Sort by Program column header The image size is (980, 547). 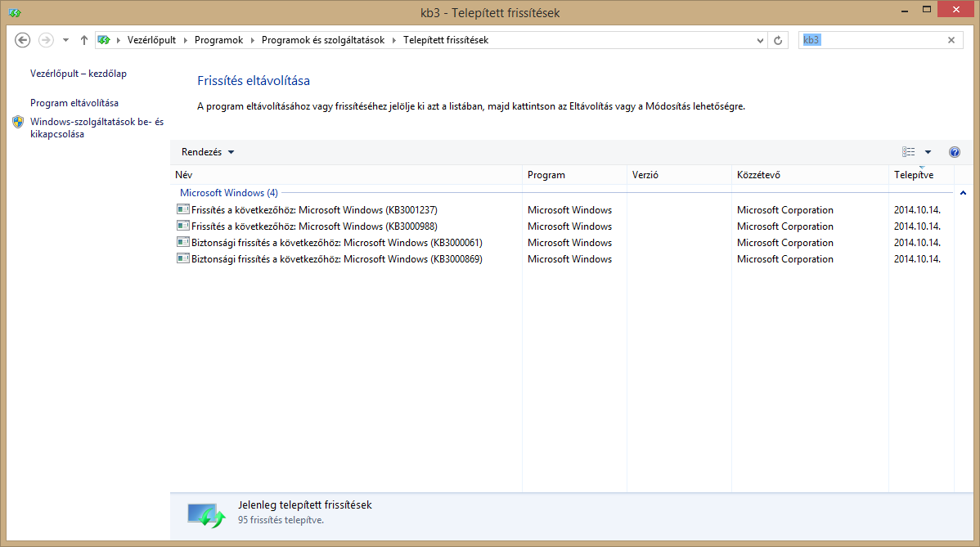[x=574, y=175]
